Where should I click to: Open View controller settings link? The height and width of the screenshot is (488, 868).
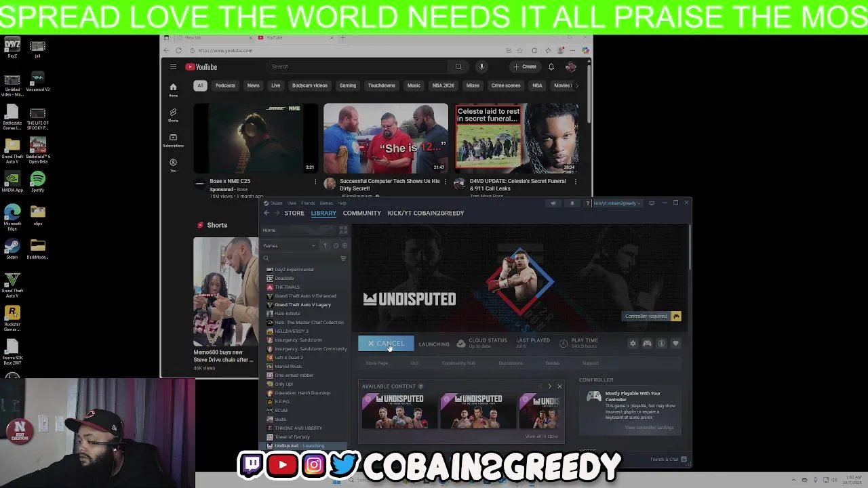[x=649, y=428]
